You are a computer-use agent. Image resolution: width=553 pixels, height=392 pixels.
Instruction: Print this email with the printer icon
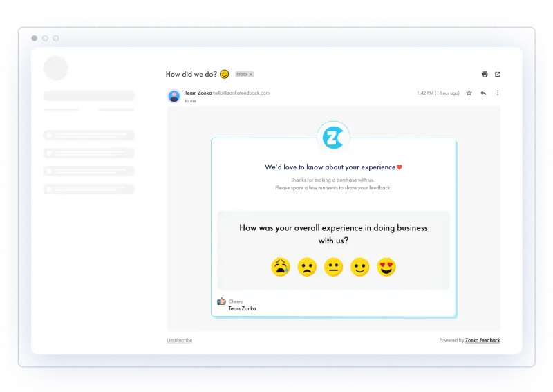(x=485, y=74)
